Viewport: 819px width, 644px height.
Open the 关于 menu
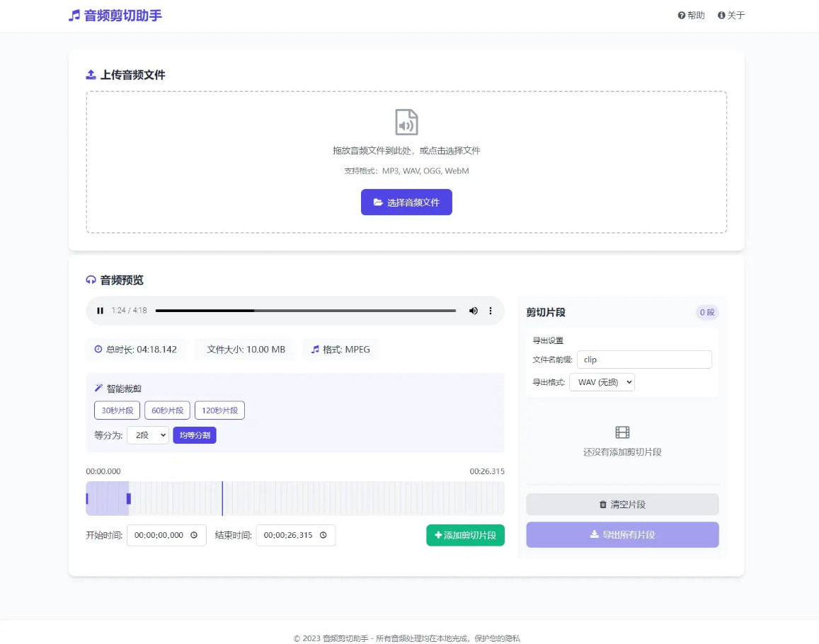coord(730,15)
